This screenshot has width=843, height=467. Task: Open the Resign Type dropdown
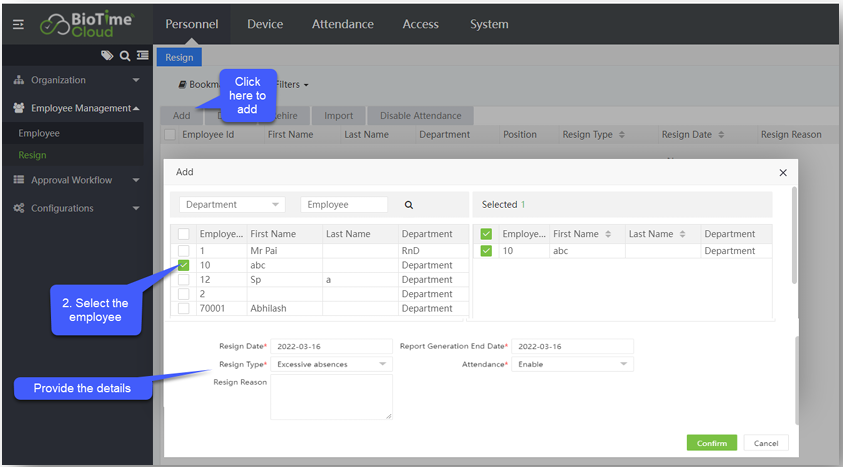coord(331,365)
